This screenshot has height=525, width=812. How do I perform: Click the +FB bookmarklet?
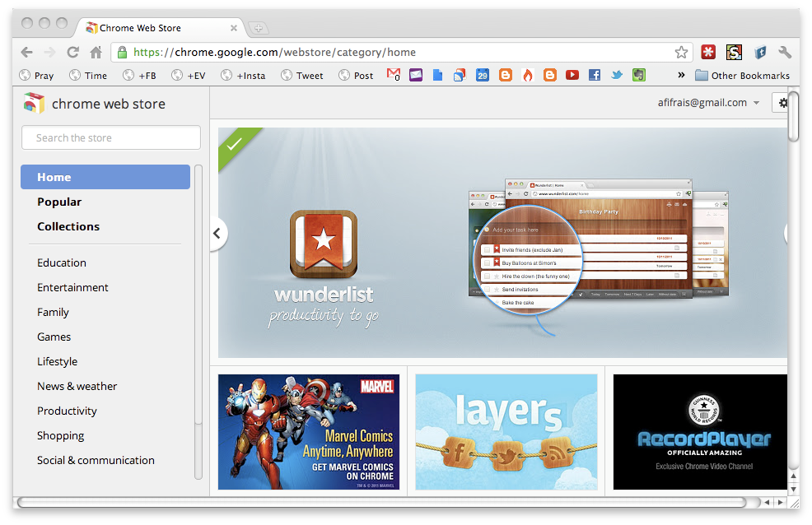click(x=140, y=76)
